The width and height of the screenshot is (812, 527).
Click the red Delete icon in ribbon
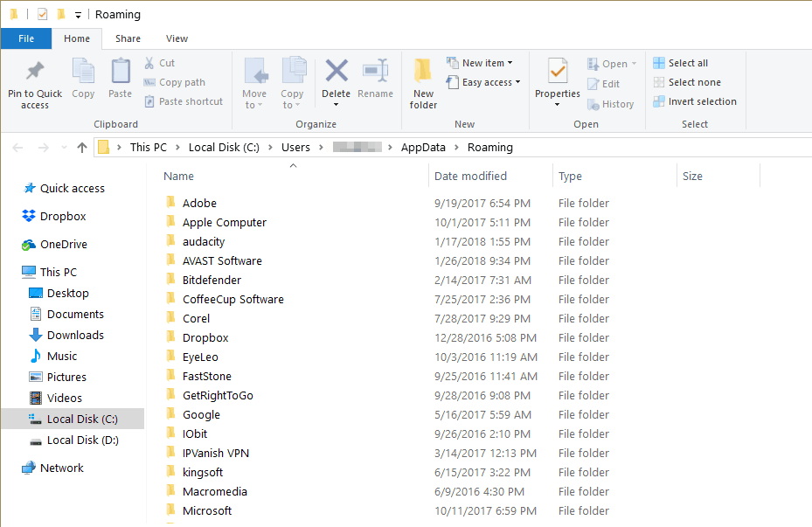pos(337,71)
